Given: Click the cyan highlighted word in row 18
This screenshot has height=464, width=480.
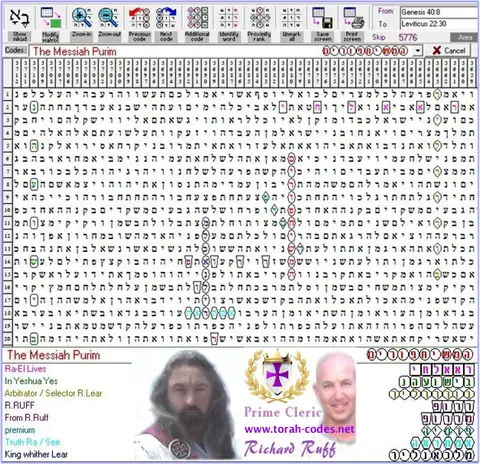Looking at the screenshot, I should [x=210, y=313].
